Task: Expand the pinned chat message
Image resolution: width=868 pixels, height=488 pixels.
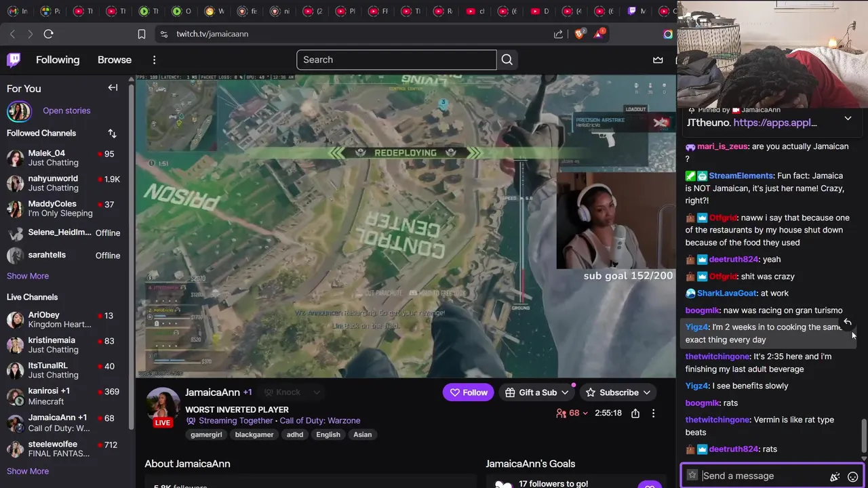Action: click(x=848, y=119)
